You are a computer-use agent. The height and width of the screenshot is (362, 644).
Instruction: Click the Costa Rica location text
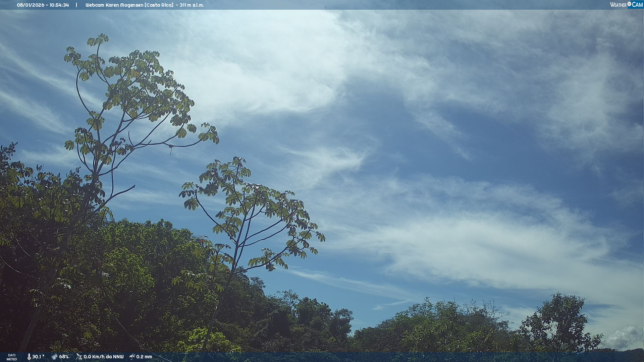coord(159,5)
